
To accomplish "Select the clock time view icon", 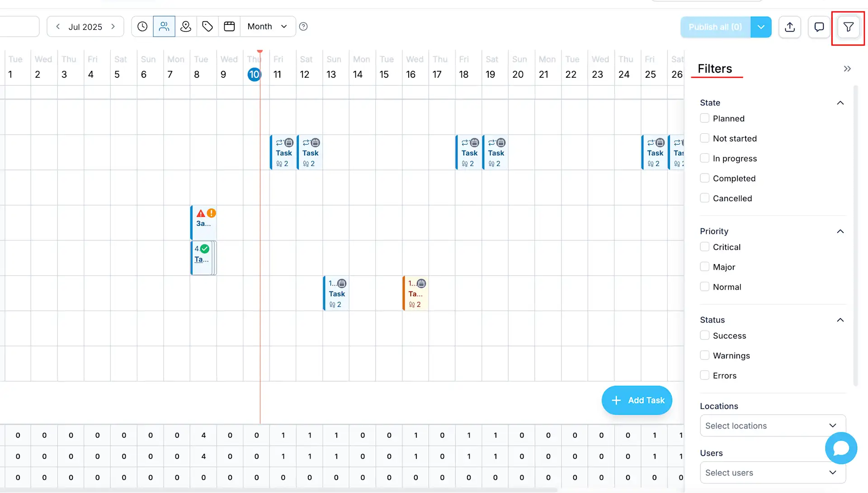I will (x=142, y=26).
